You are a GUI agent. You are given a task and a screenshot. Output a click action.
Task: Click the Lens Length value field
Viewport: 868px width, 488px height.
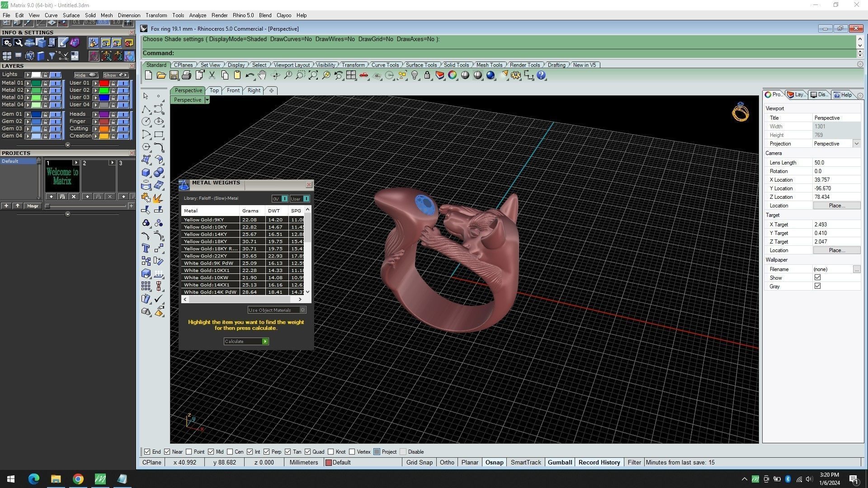pyautogui.click(x=836, y=163)
